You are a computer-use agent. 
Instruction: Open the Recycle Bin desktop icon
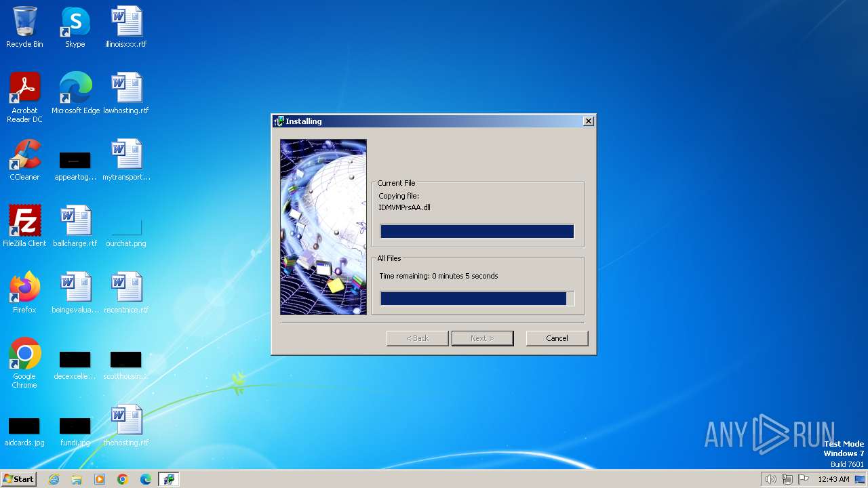click(24, 27)
